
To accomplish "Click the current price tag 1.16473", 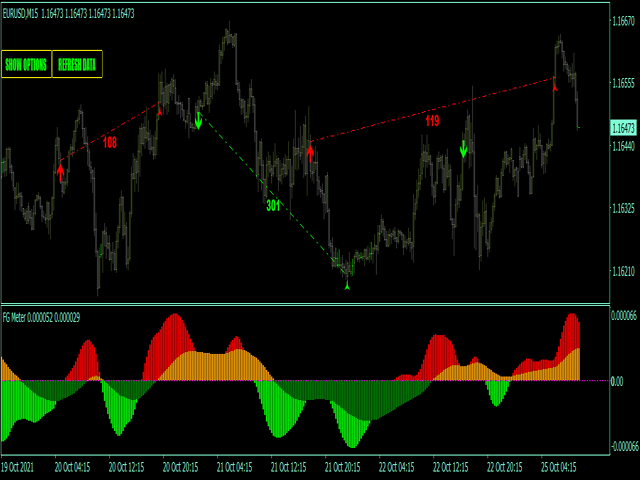I will click(623, 128).
